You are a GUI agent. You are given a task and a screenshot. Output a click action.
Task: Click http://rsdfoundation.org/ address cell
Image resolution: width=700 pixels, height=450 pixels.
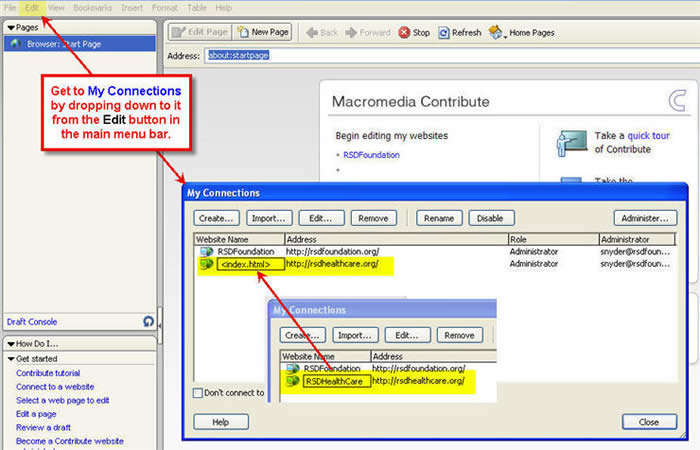pyautogui.click(x=333, y=252)
